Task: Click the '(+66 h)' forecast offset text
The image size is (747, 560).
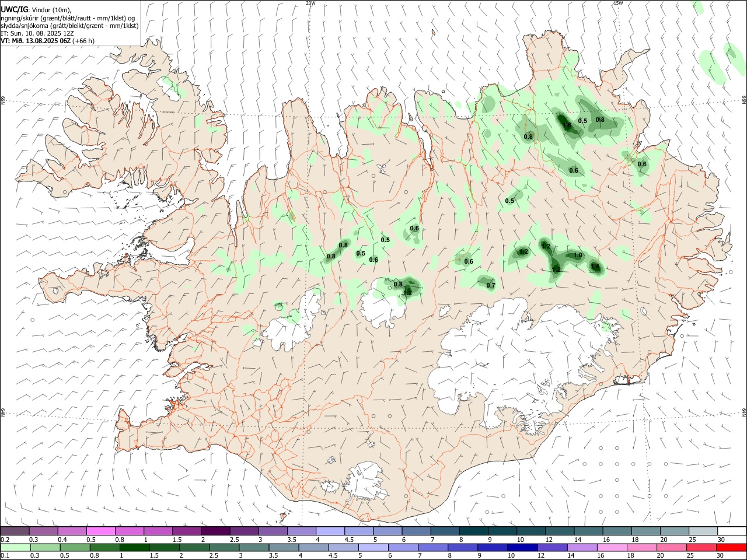Action: (83, 41)
